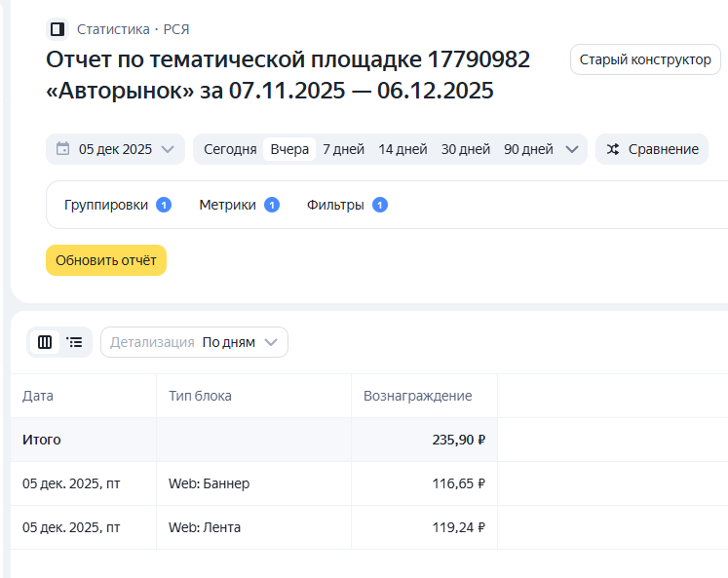The width and height of the screenshot is (728, 578).
Task: Select the 30 дней period option
Action: tap(466, 149)
